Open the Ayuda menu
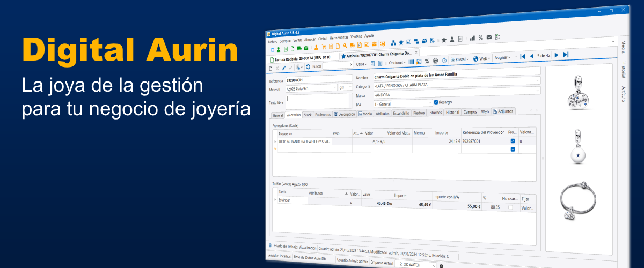 tap(369, 36)
